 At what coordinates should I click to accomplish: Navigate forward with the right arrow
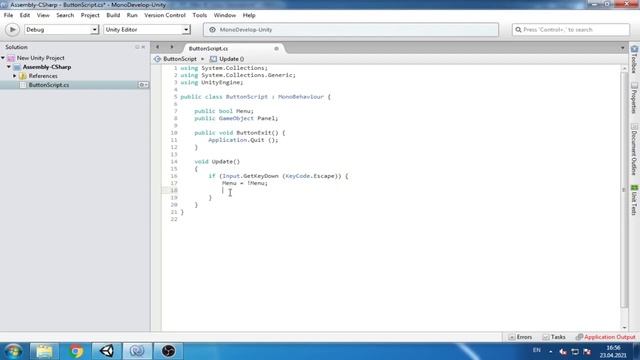(x=172, y=47)
